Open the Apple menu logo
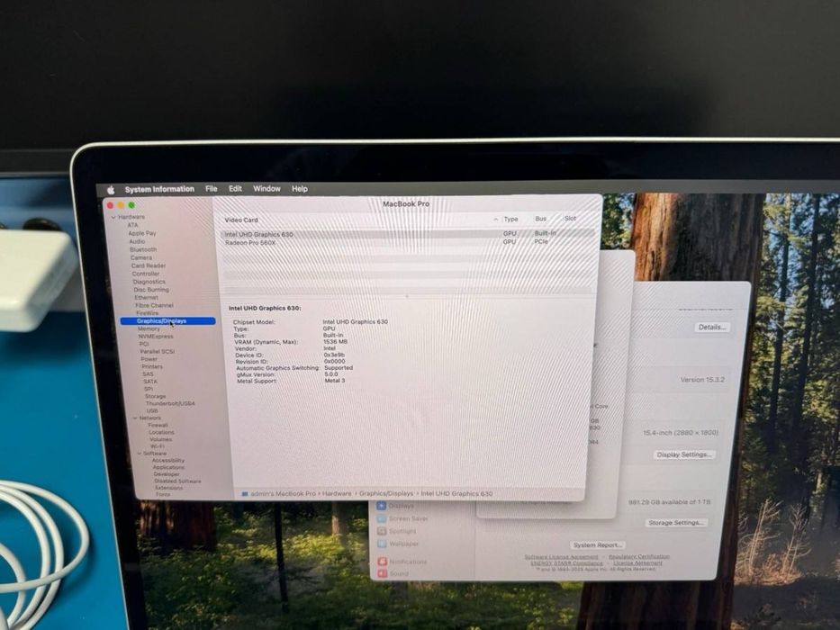 [111, 190]
